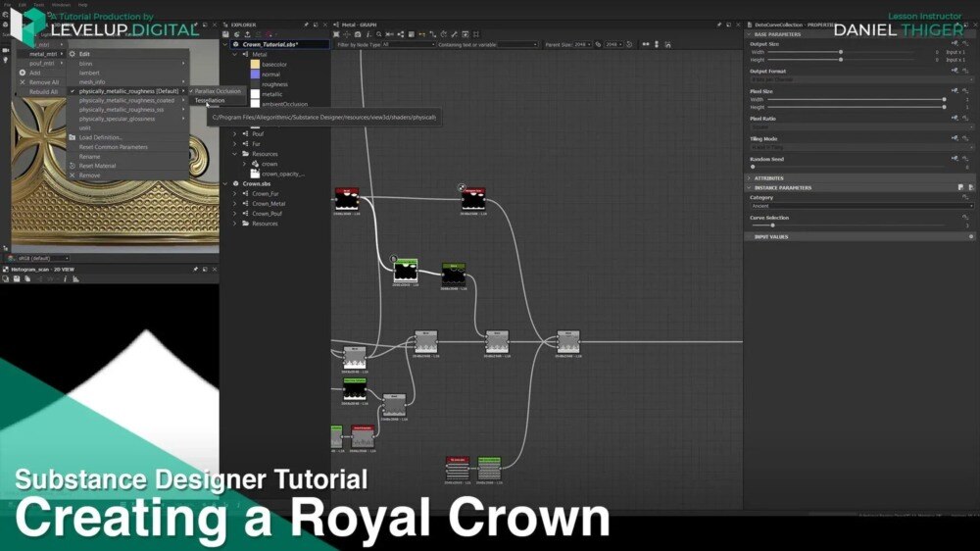
Task: Click Remove All materials entry
Action: coord(44,82)
